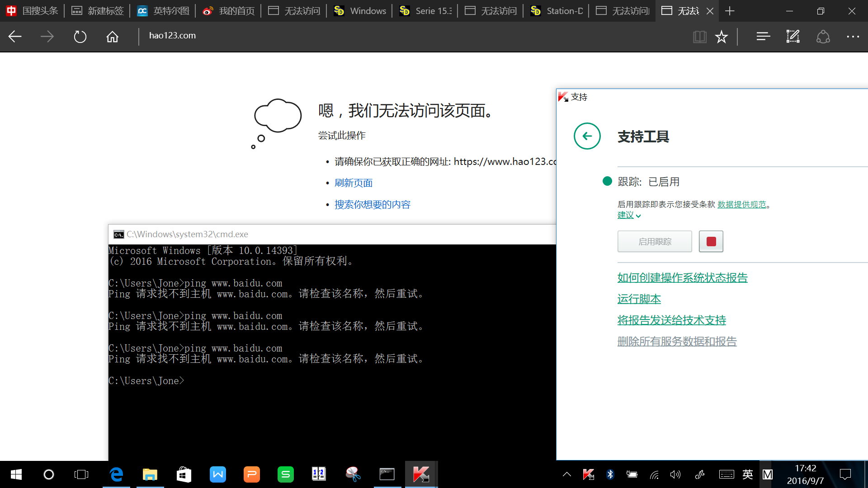
Task: Expand the 建议 section
Action: pyautogui.click(x=629, y=215)
